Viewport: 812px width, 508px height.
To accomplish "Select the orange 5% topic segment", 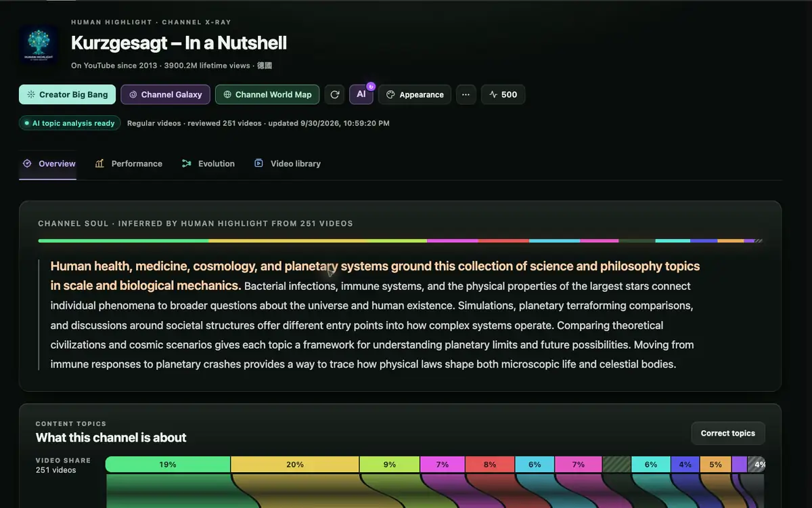I will pos(716,465).
